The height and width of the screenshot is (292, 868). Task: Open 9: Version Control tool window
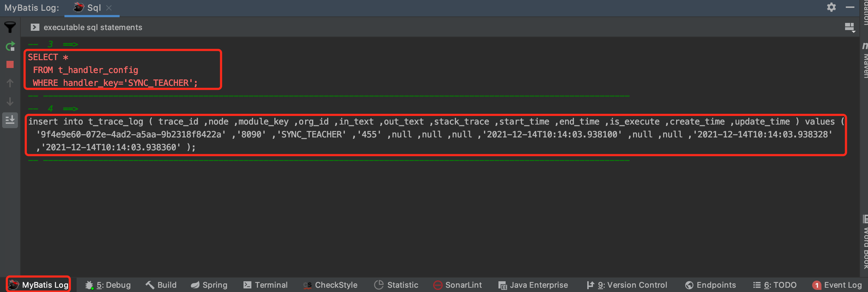point(627,285)
